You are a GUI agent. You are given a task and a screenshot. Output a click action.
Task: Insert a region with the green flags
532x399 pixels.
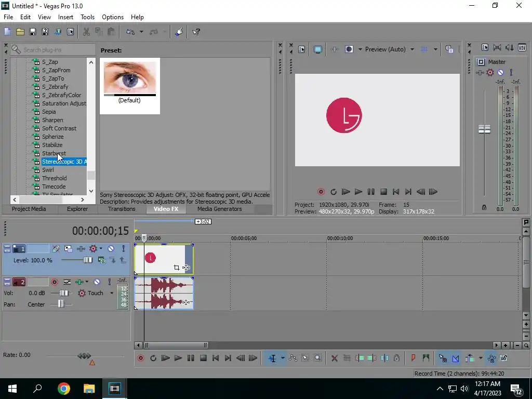tap(426, 358)
